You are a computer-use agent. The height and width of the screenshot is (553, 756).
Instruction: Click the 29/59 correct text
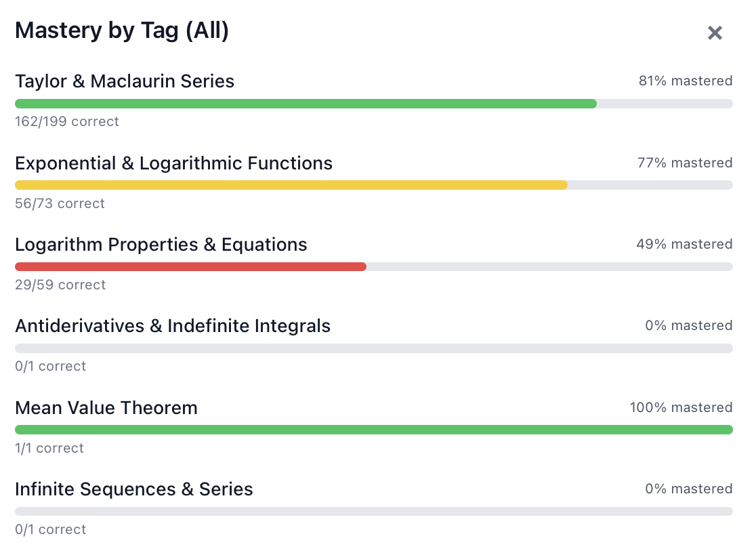click(x=60, y=285)
